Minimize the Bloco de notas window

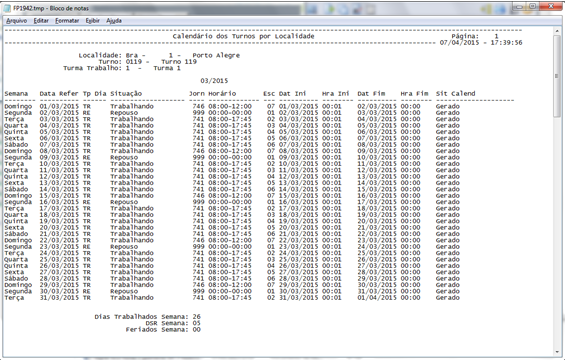(519, 6)
